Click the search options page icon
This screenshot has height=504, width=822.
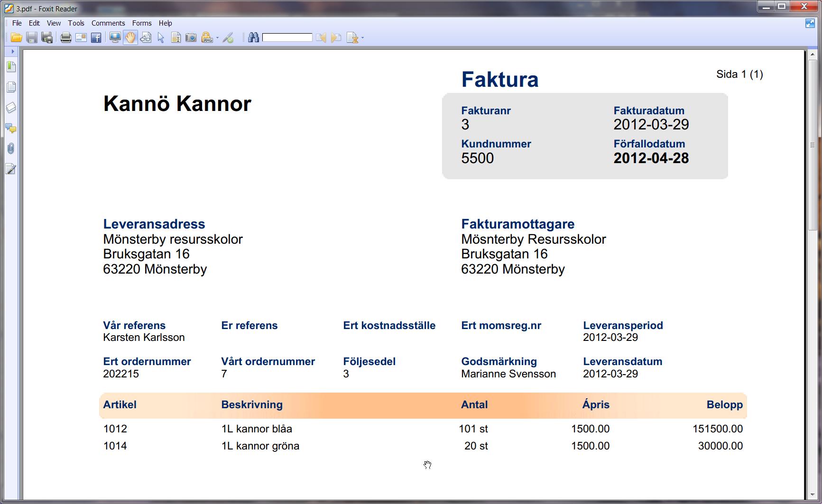[x=352, y=38]
